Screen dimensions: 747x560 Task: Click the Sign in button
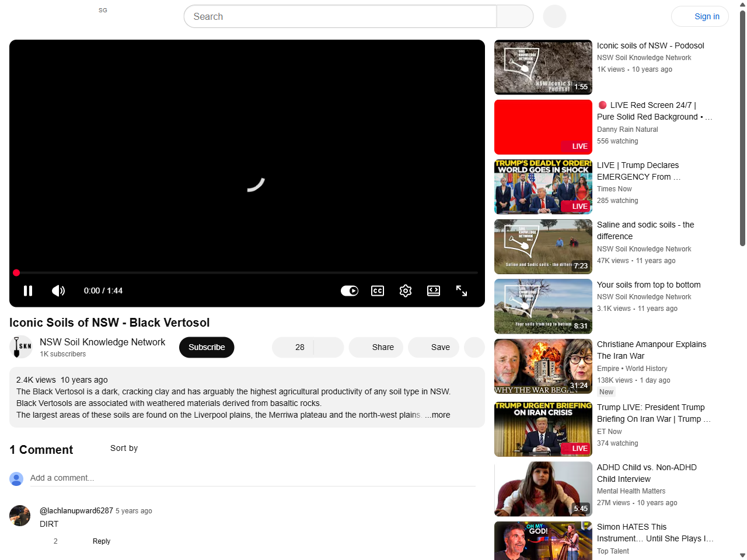pos(700,16)
